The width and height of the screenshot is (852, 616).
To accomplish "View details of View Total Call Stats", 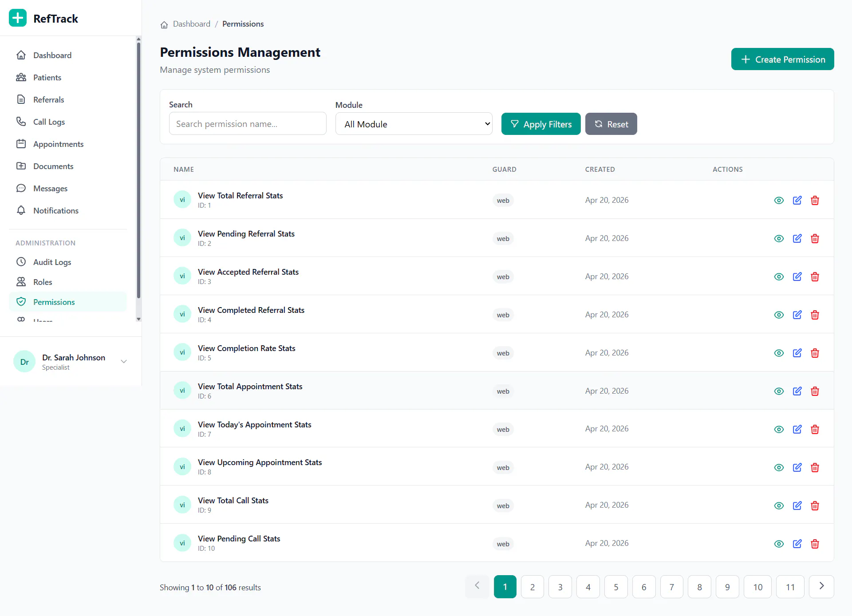I will [x=779, y=505].
